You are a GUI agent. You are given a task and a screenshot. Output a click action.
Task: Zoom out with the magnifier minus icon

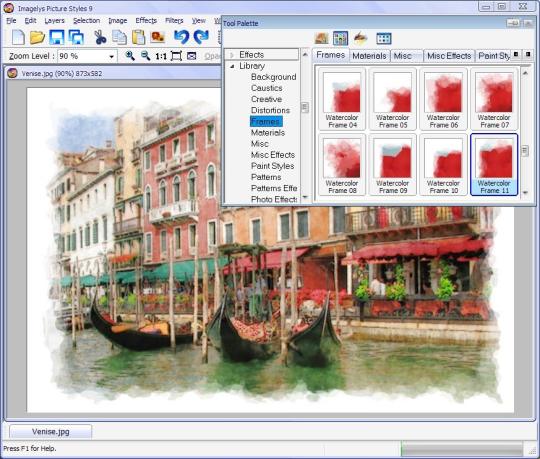pyautogui.click(x=146, y=55)
